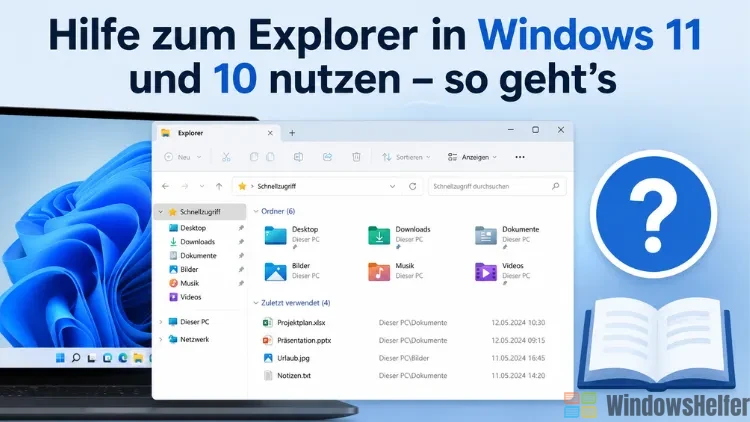Go forward with the right arrow
Image resolution: width=750 pixels, height=422 pixels.
click(x=185, y=186)
